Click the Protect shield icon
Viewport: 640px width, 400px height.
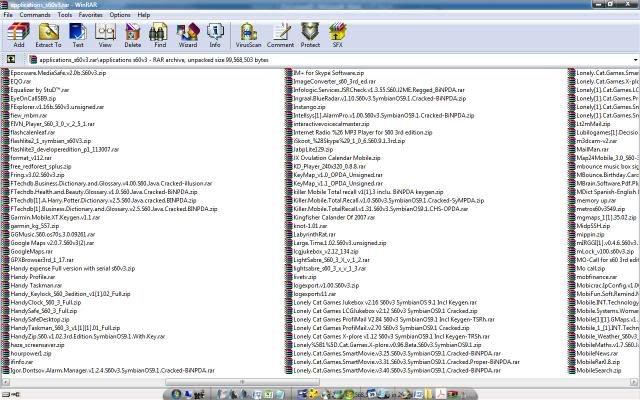point(310,36)
